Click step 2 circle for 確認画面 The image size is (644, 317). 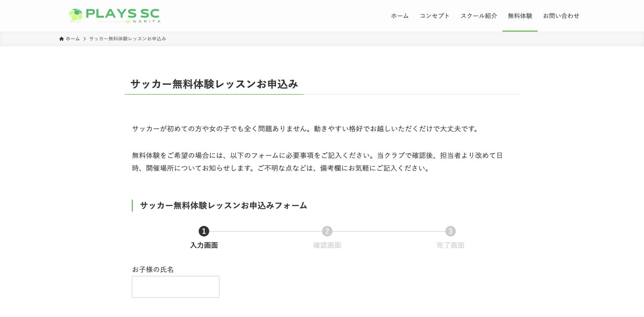click(327, 231)
